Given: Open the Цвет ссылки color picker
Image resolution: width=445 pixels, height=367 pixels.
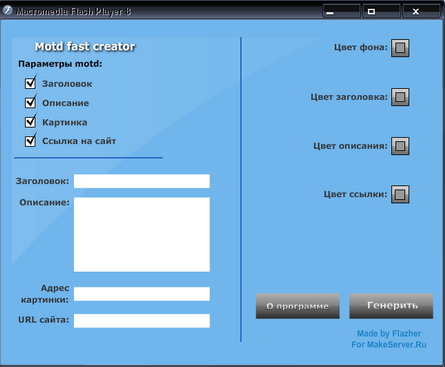Looking at the screenshot, I should [x=400, y=194].
